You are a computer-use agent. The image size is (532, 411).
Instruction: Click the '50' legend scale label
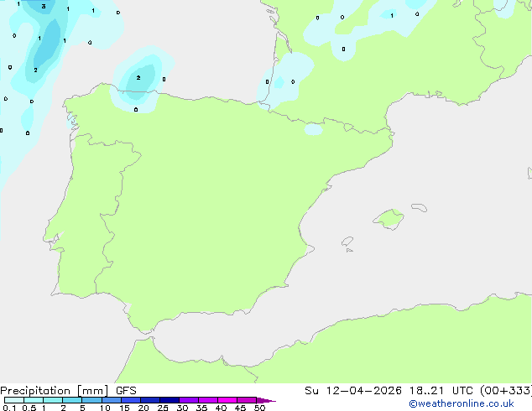[x=259, y=408]
